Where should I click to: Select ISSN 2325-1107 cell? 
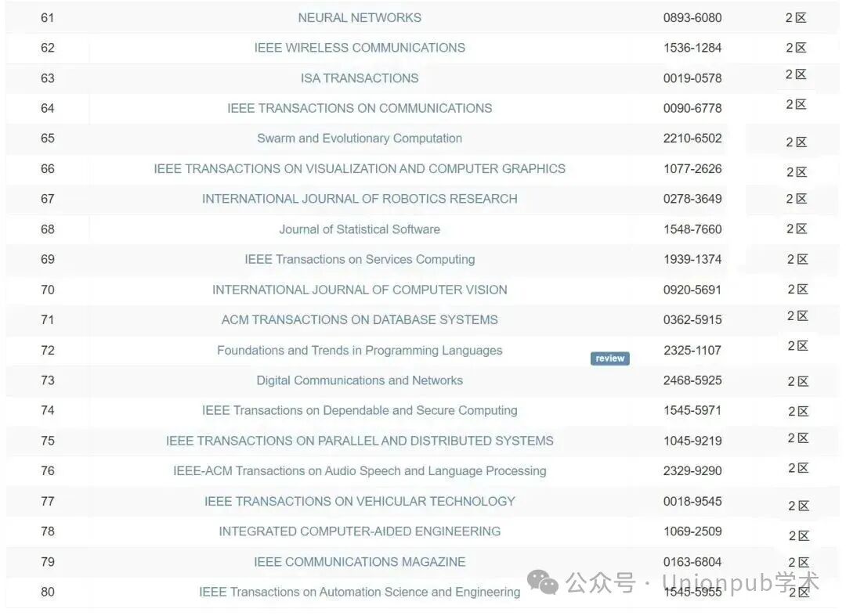click(692, 351)
